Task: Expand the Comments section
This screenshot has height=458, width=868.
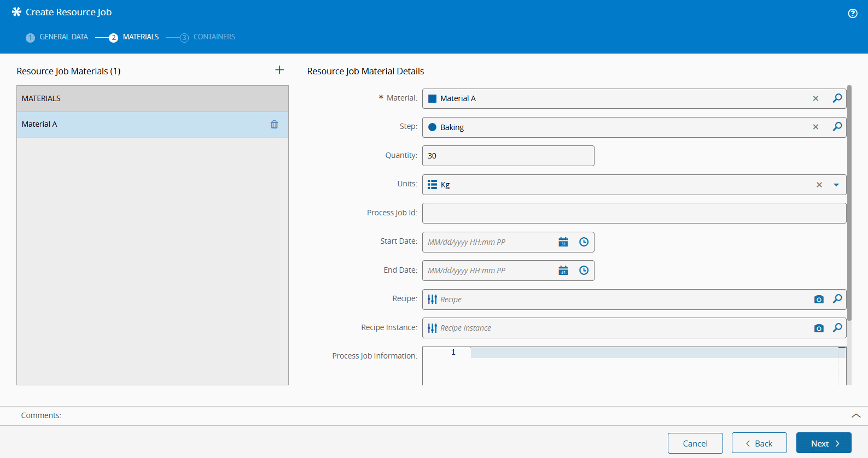Action: point(855,416)
